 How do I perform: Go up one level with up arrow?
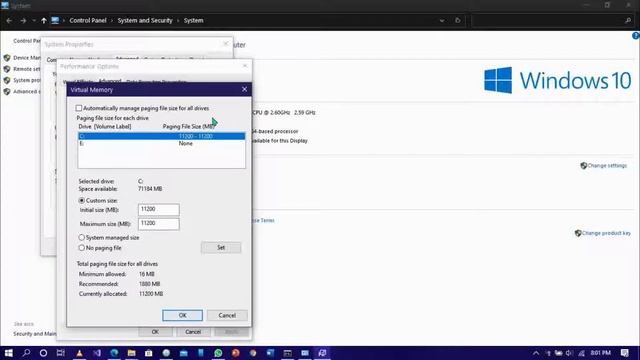(44, 20)
